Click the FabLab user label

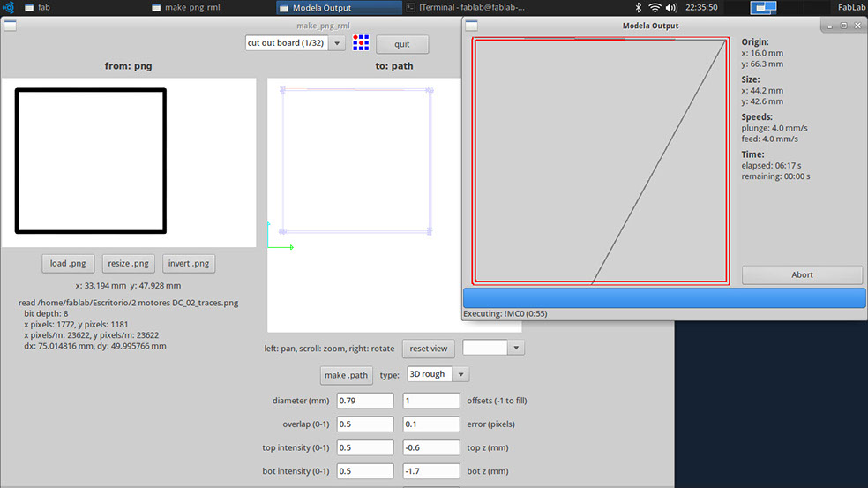point(851,7)
